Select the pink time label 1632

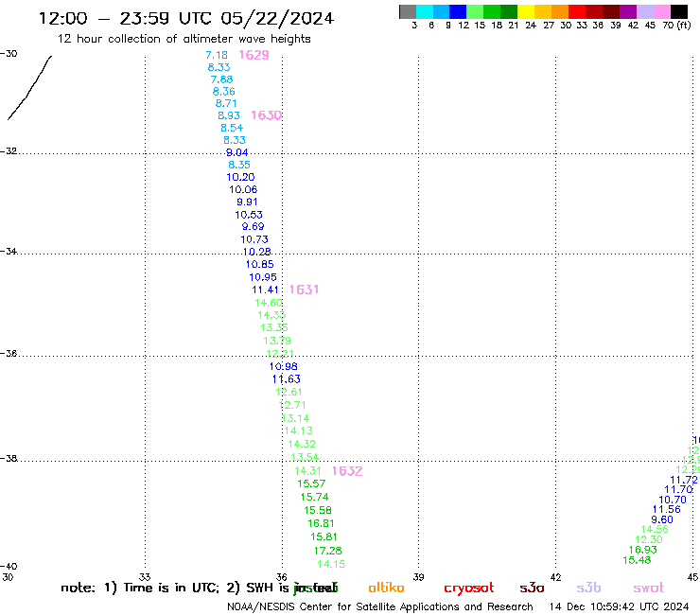point(347,471)
